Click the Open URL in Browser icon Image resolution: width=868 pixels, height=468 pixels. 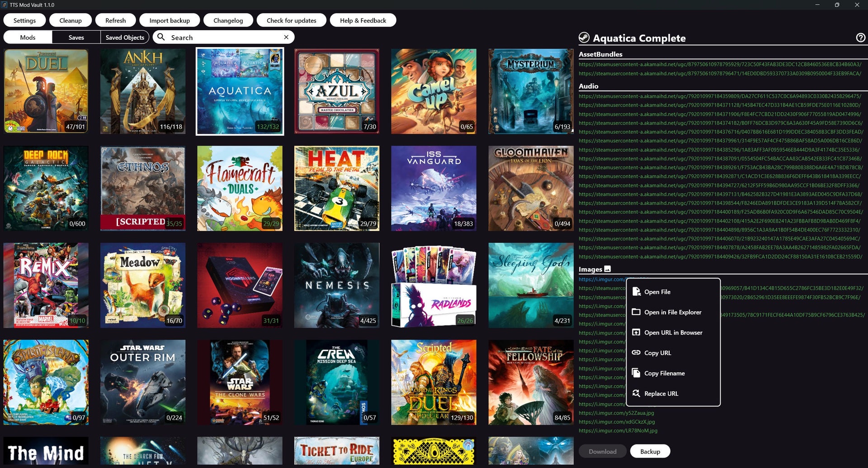point(636,332)
